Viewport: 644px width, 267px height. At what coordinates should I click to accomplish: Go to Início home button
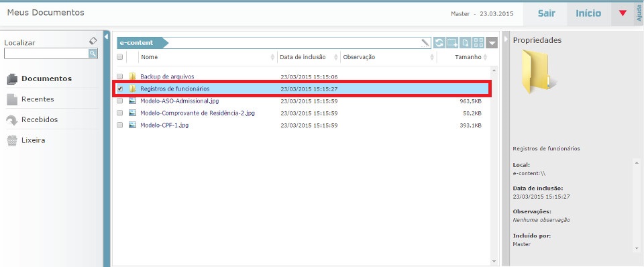(x=588, y=13)
